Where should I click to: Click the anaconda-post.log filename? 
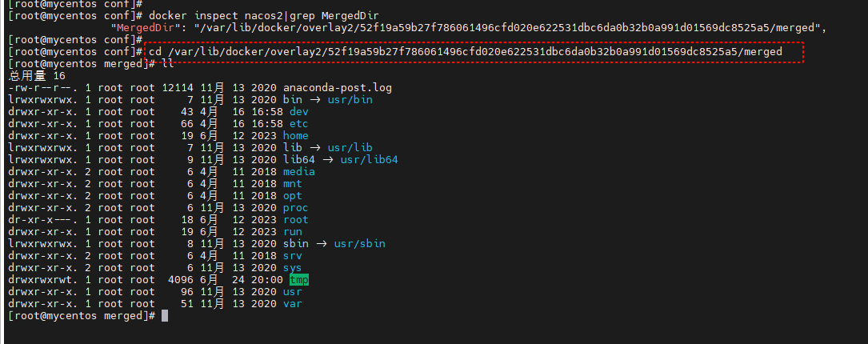[x=338, y=87]
